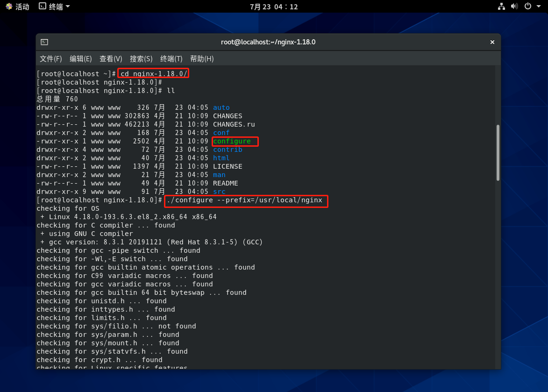
Task: Click the power icon in top bar
Action: coord(527,7)
